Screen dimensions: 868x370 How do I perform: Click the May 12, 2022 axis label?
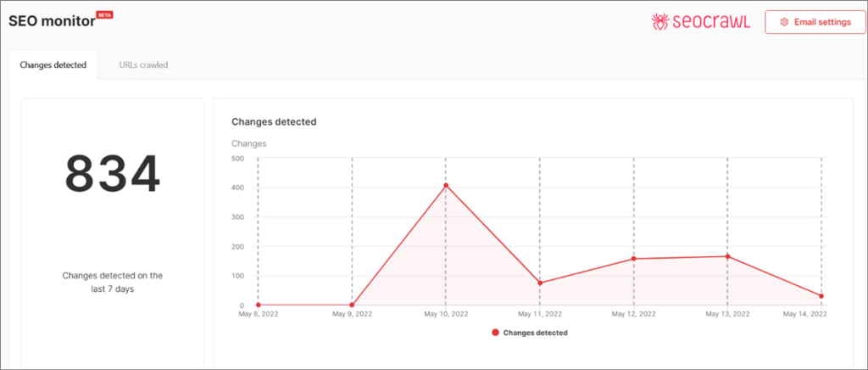click(633, 314)
